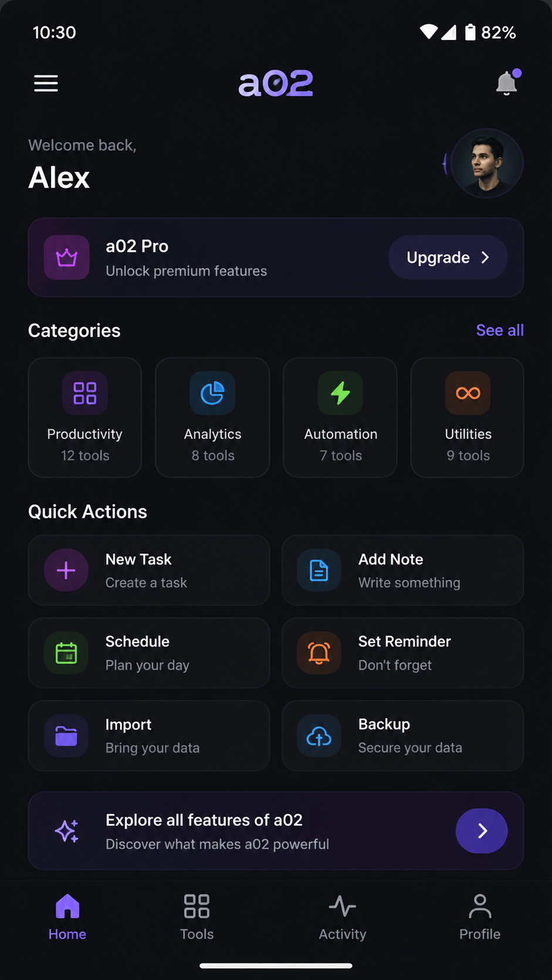The height and width of the screenshot is (980, 552).
Task: Open Alex's profile avatar photo
Action: click(487, 164)
